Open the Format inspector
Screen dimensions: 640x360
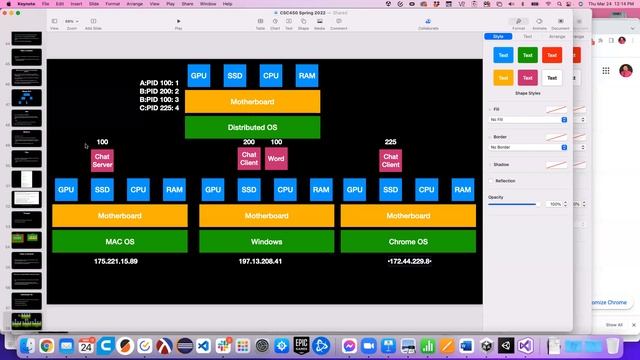click(518, 21)
